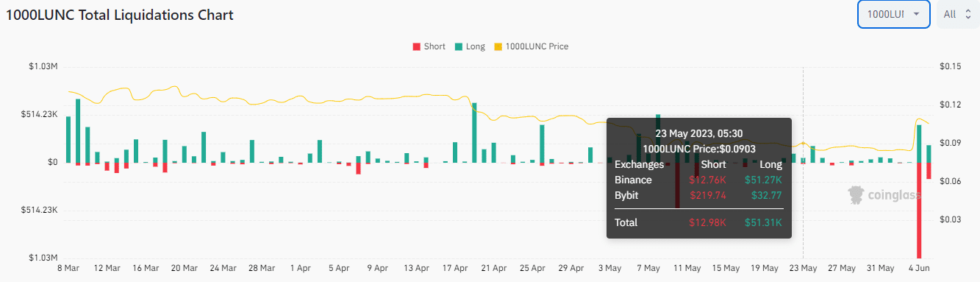Toggle the Long series in the legend

click(470, 46)
